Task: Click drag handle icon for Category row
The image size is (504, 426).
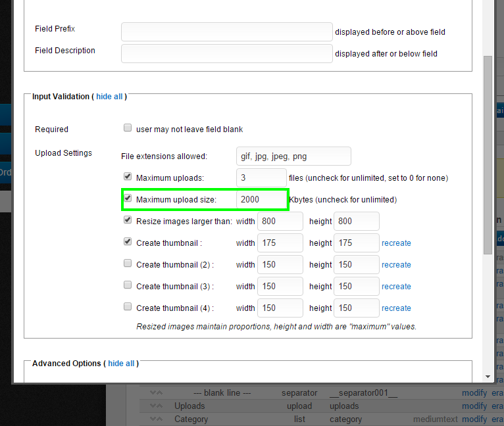Action: pos(156,419)
